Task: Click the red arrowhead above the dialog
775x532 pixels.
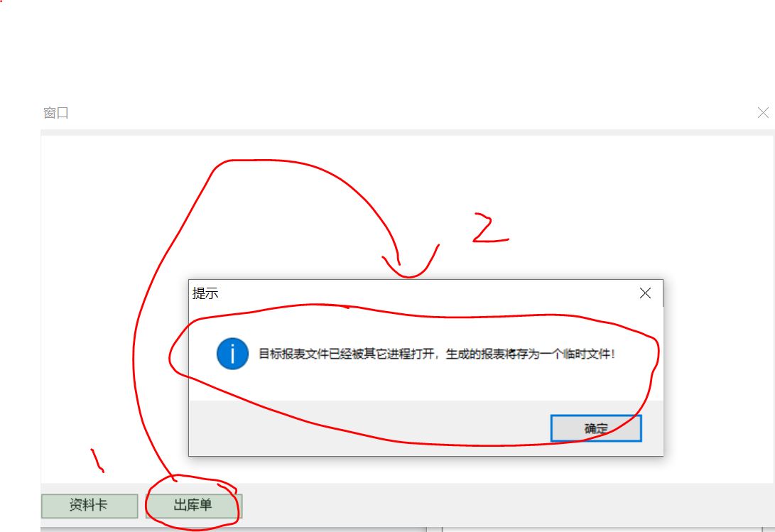Action: (409, 263)
